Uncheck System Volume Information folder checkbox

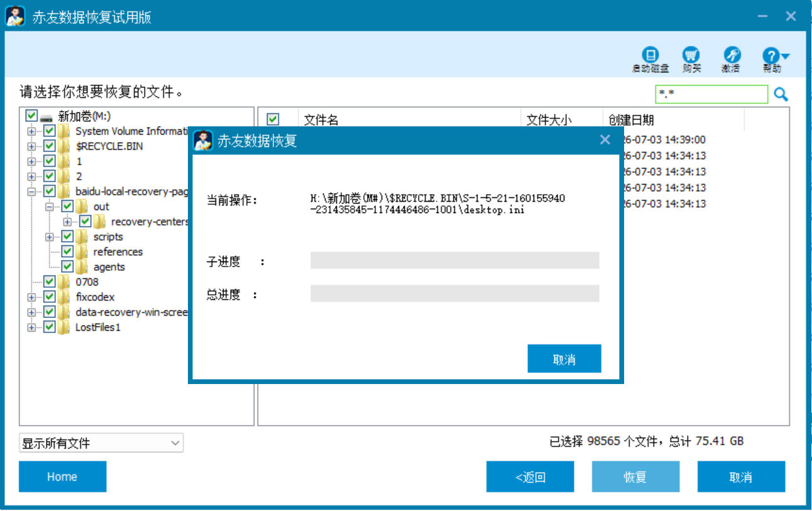click(x=49, y=131)
